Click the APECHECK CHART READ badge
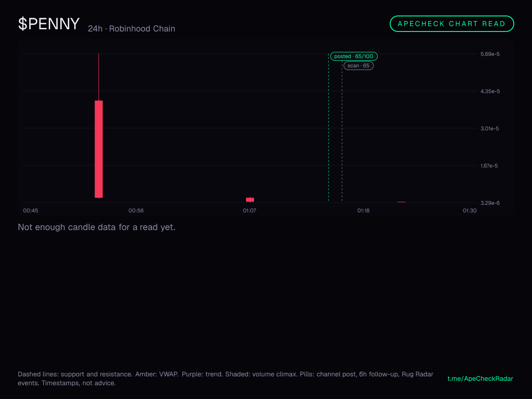This screenshot has height=399, width=532. [x=452, y=24]
